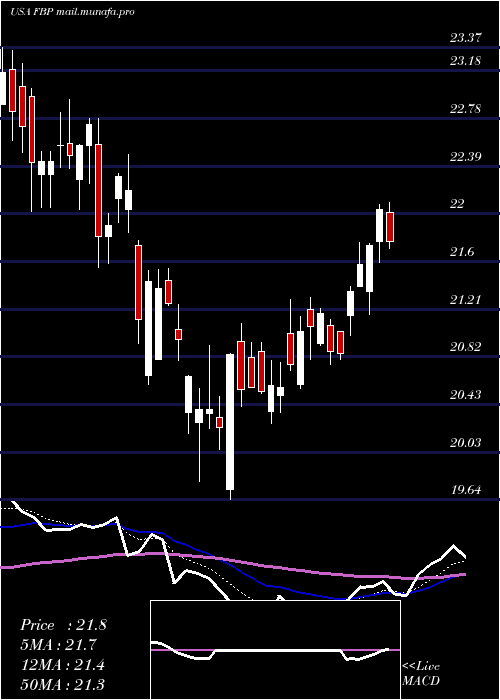Viewport: 500px width, 700px height.
Task: Click the USA FBP mail.munafa.pro title
Action: [72, 12]
